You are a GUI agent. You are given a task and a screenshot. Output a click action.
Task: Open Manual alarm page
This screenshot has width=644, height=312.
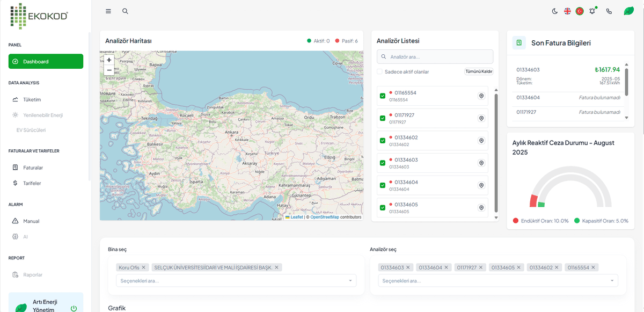coord(46,221)
